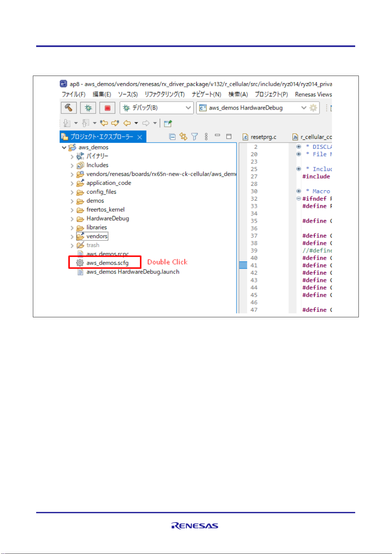Screen dimensions: 392x554
Task: Open the ファイル(F) menu
Action: (x=73, y=94)
